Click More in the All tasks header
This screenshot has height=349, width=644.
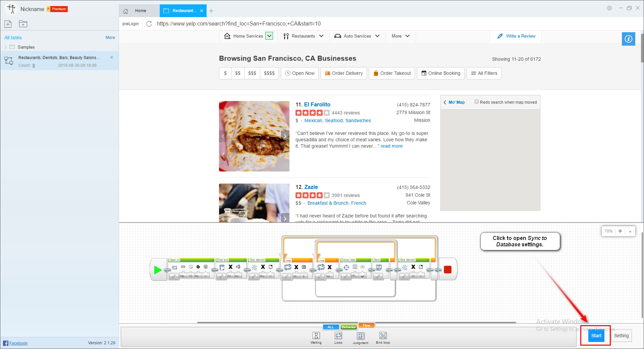[x=110, y=38]
